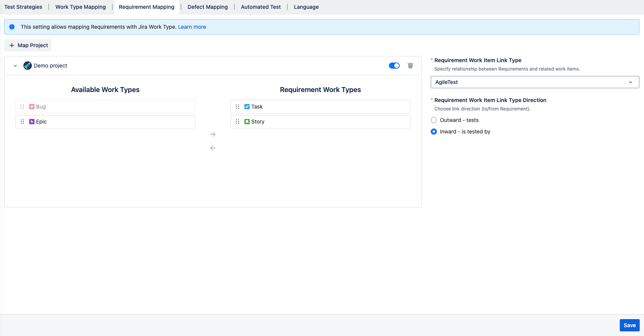Viewport: 644px width, 336px height.
Task: Click the blue info icon in banner
Action: 12,27
